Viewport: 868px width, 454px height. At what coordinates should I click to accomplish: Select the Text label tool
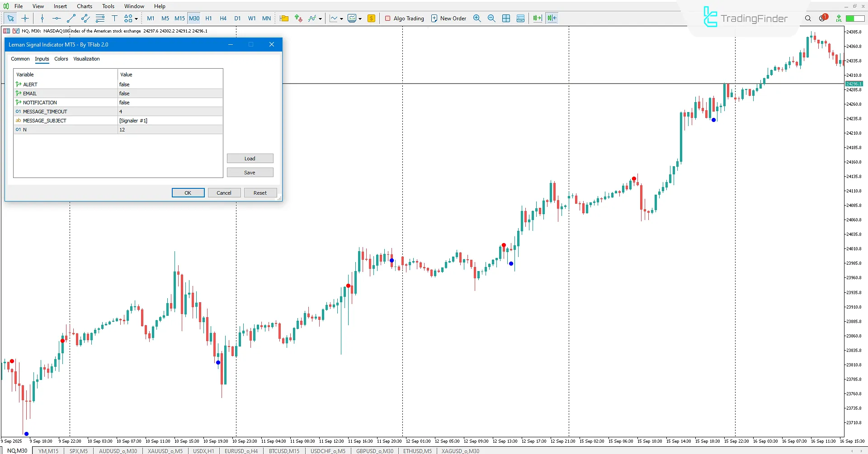(x=114, y=18)
